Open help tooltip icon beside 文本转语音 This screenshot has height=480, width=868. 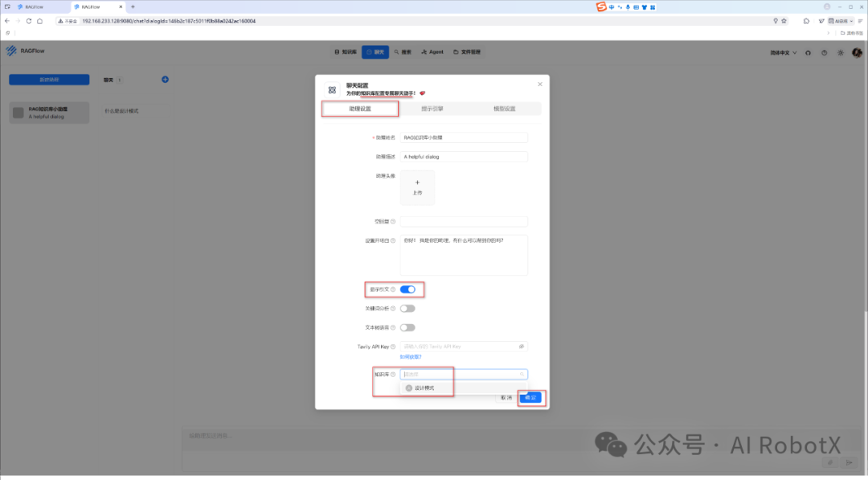[393, 328]
